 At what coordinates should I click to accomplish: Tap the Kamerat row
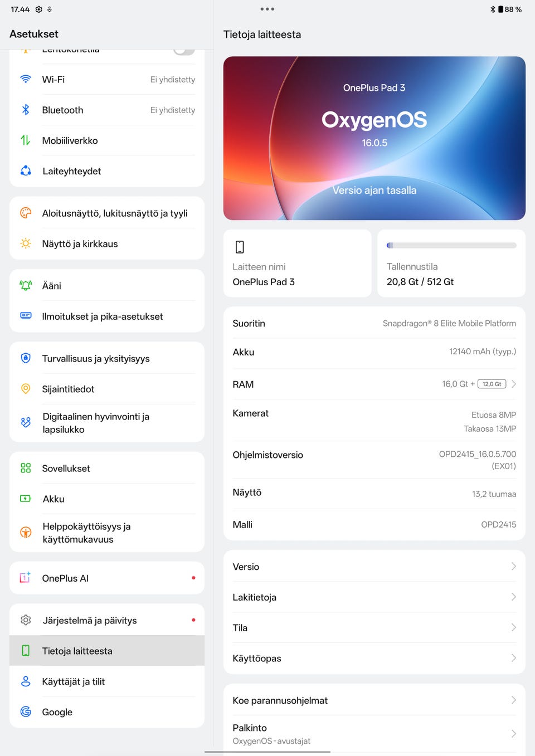click(374, 420)
